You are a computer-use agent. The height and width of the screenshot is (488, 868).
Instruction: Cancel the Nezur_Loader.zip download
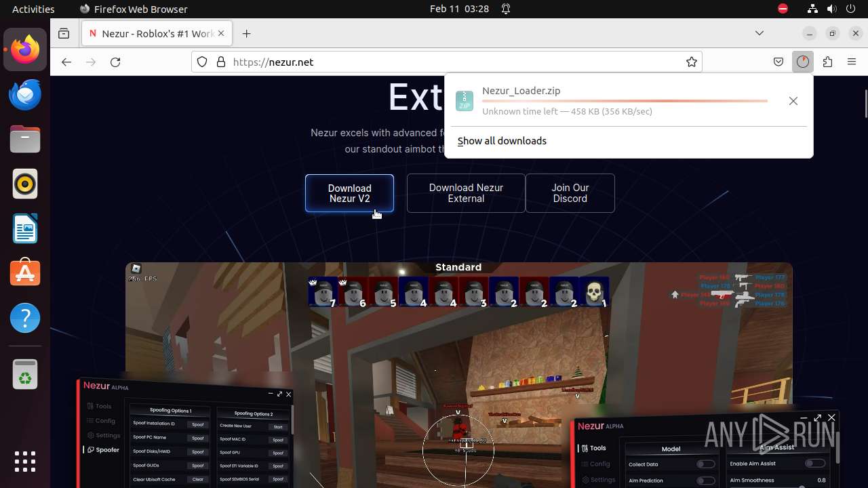pos(793,101)
